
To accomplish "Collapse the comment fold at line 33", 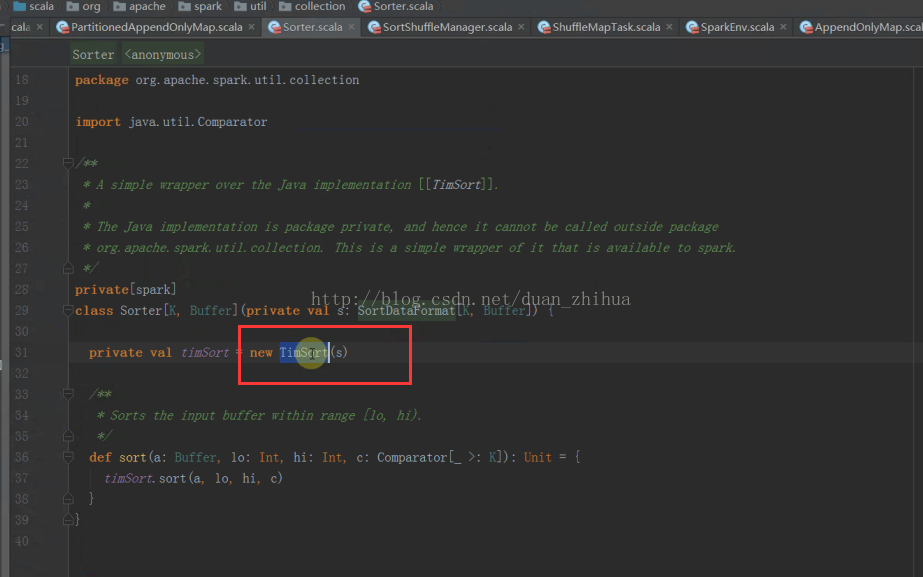I will coord(68,394).
